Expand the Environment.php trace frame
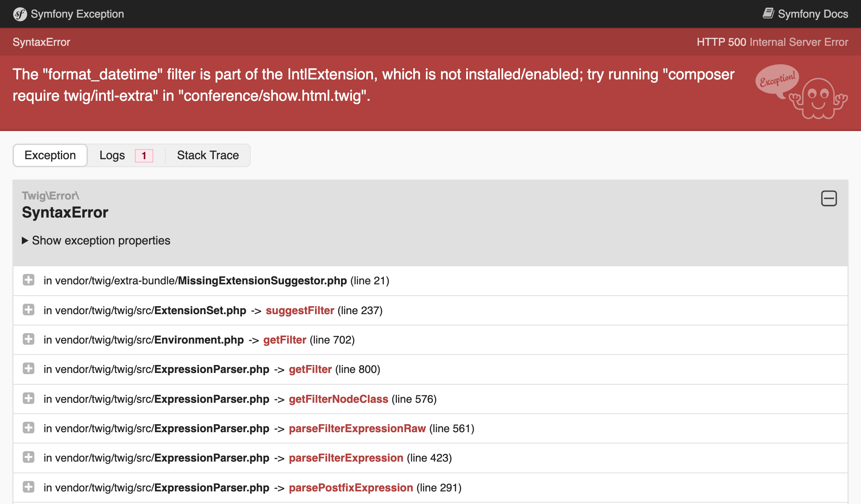The image size is (861, 504). pos(29,339)
